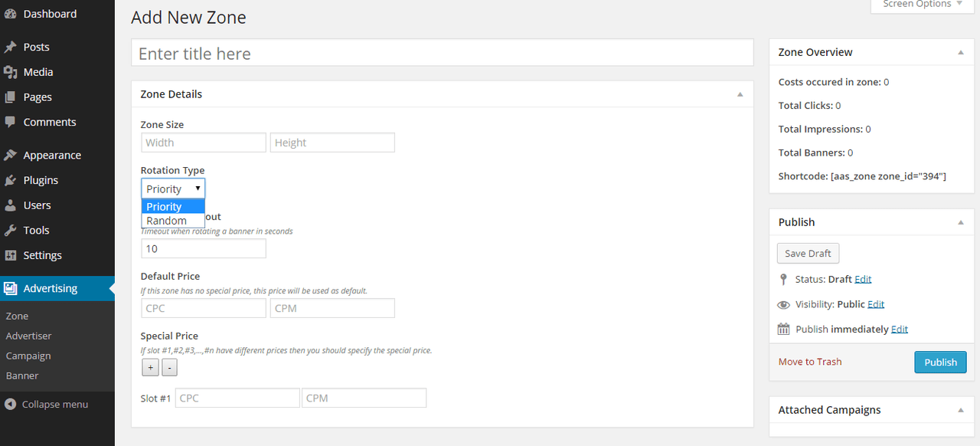The width and height of the screenshot is (980, 446).
Task: Click the Slot #1 CPC field
Action: click(x=237, y=398)
